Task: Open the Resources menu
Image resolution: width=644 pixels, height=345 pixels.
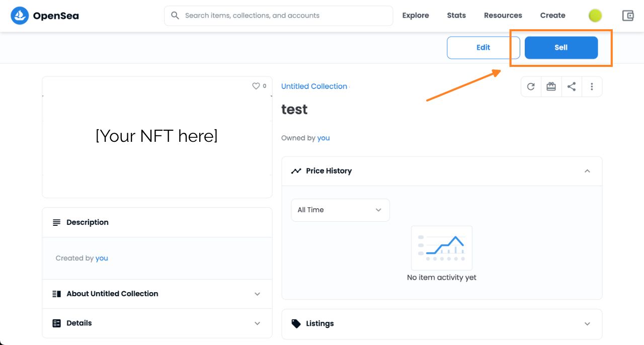Action: [x=503, y=16]
